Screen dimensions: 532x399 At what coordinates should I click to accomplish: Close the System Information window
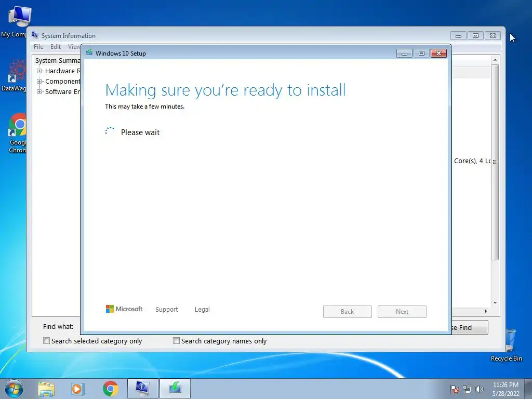coord(493,36)
